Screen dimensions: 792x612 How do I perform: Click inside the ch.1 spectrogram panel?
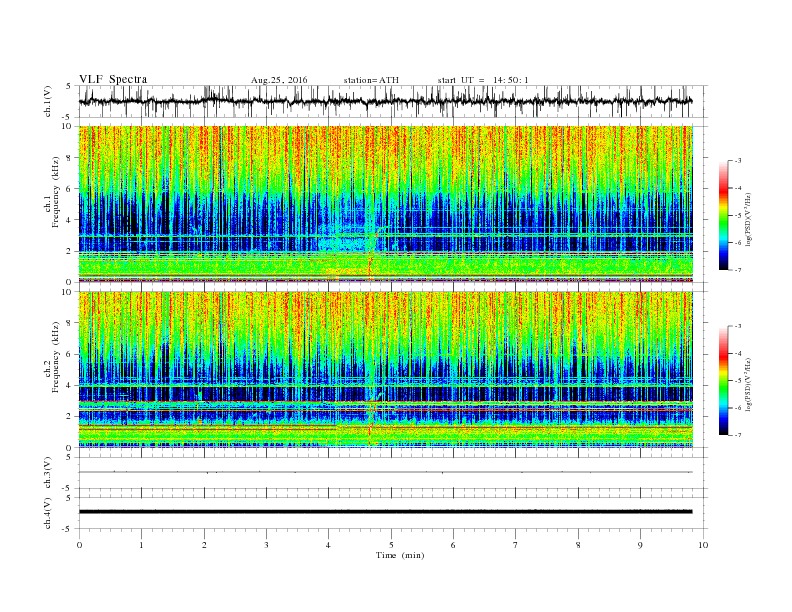[x=386, y=204]
